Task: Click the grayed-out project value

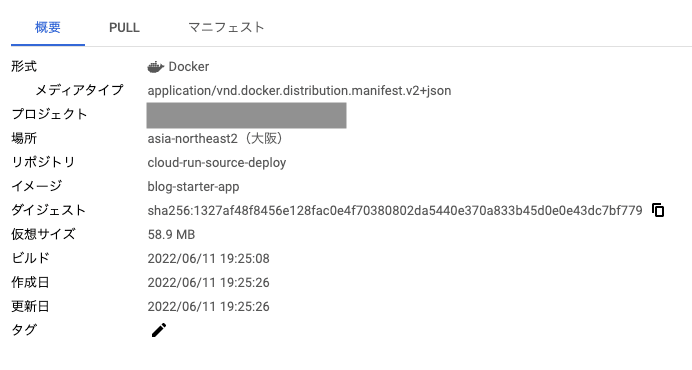Action: pyautogui.click(x=246, y=115)
